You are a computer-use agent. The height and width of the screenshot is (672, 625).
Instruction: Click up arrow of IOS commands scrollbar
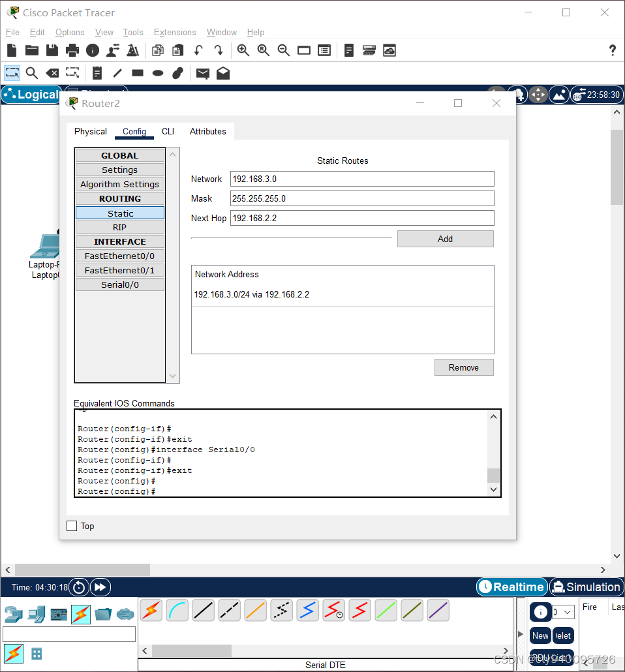click(x=493, y=416)
